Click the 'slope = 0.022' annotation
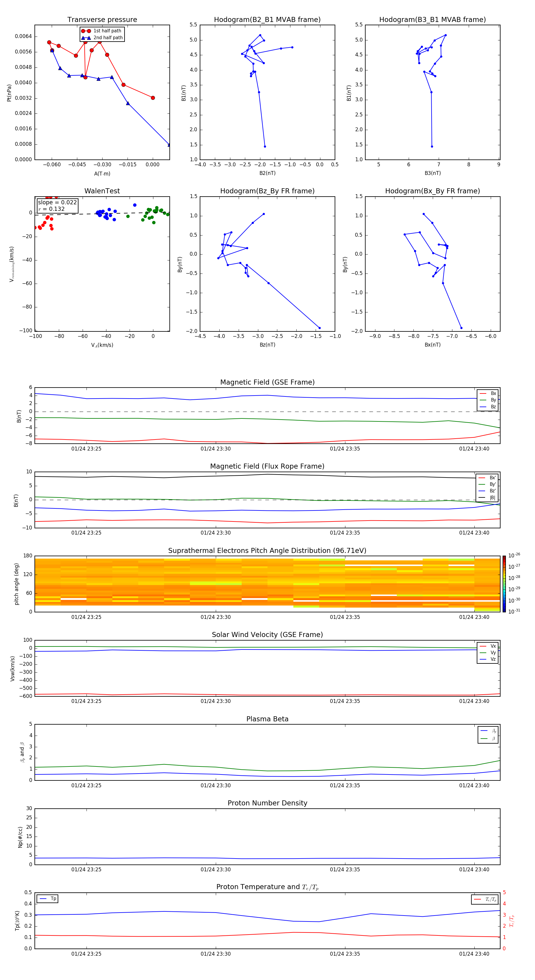The image size is (535, 980). (57, 203)
